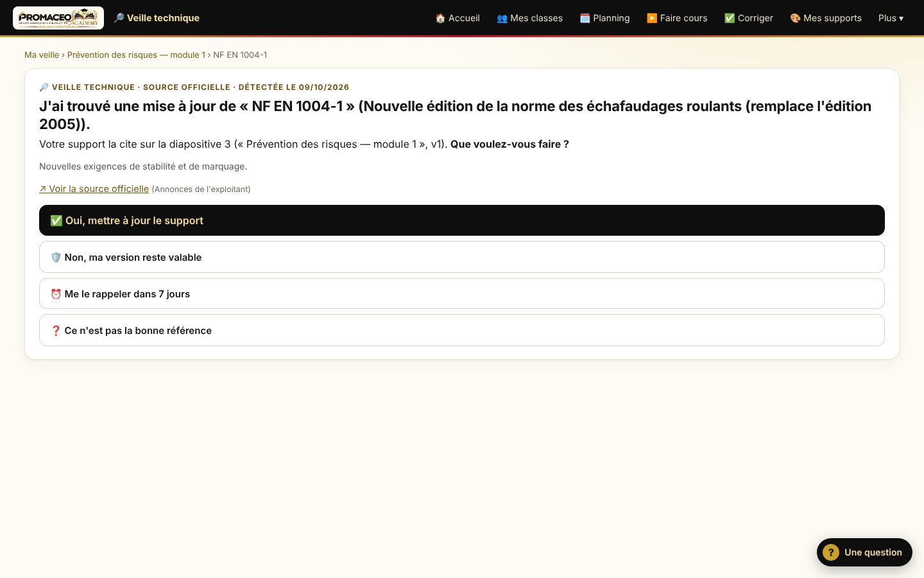Viewport: 924px width, 578px height.
Task: Select Non, ma version reste valable
Action: (x=462, y=257)
